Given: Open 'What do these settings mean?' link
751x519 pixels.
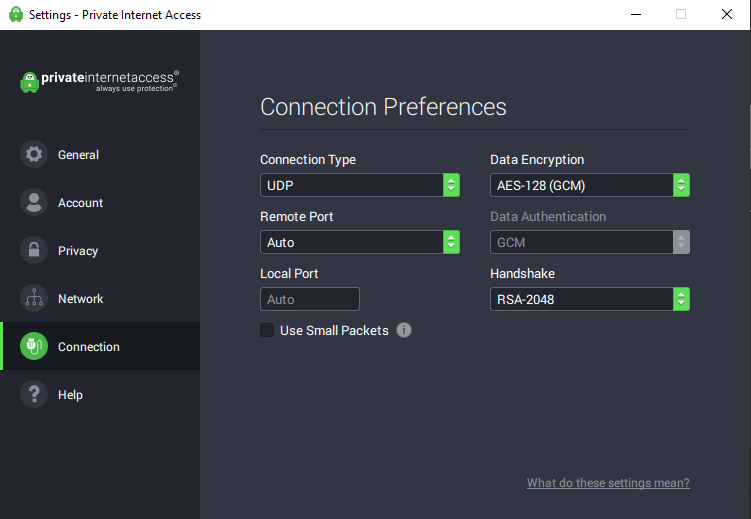Looking at the screenshot, I should (608, 483).
